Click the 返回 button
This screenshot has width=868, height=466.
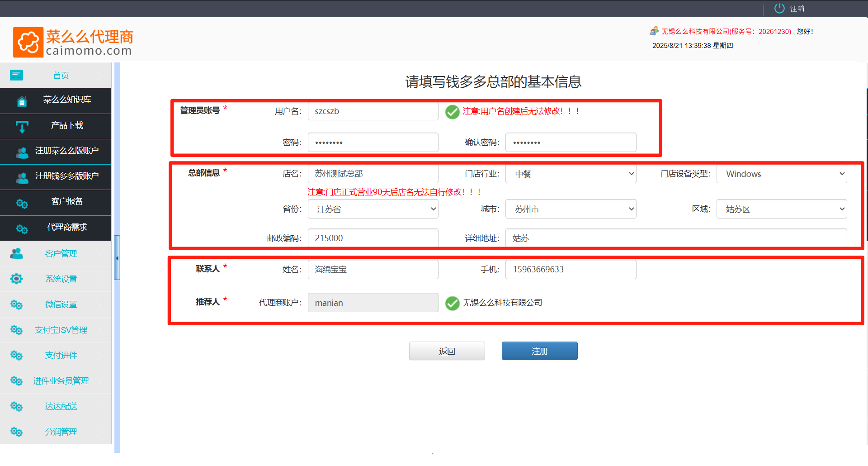tap(447, 351)
